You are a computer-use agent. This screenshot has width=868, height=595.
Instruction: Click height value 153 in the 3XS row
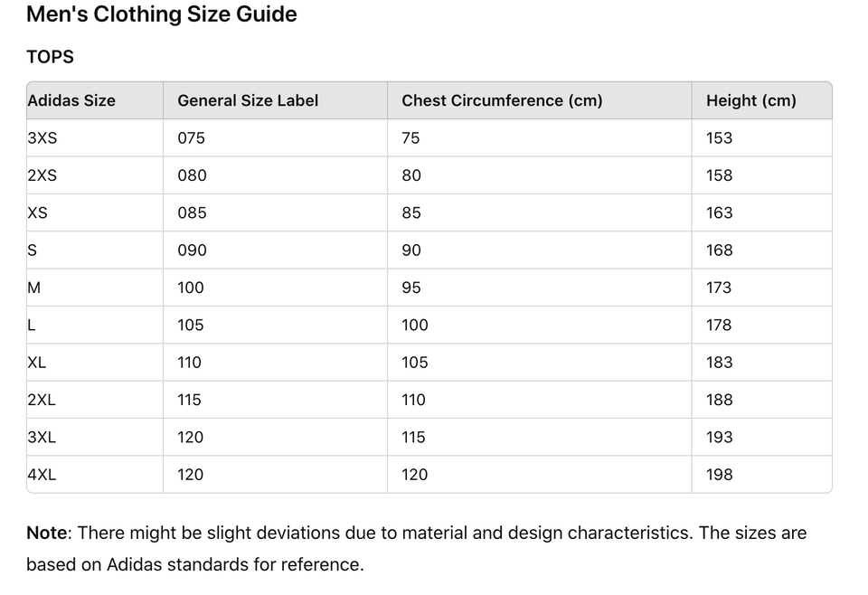[719, 138]
